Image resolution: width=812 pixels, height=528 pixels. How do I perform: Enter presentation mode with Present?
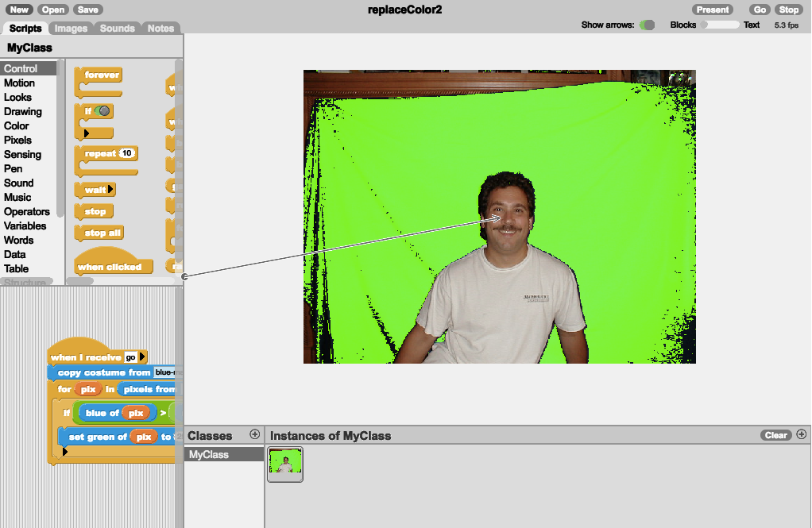click(713, 10)
